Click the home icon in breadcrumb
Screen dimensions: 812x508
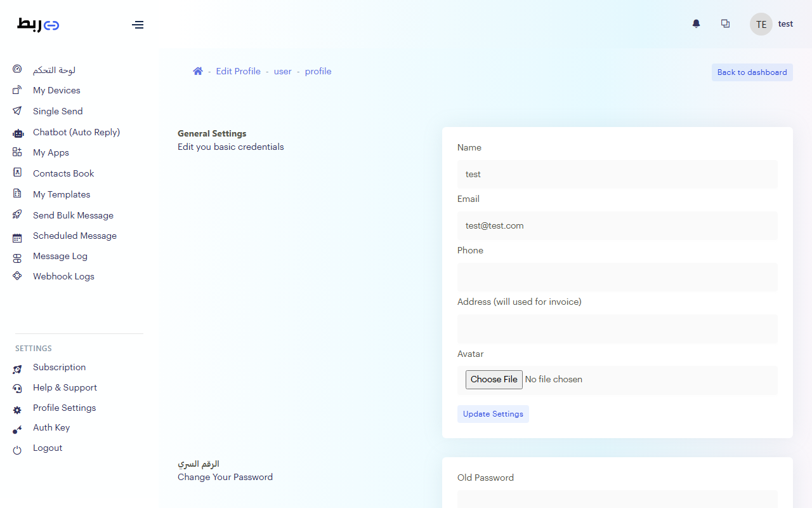(x=198, y=72)
